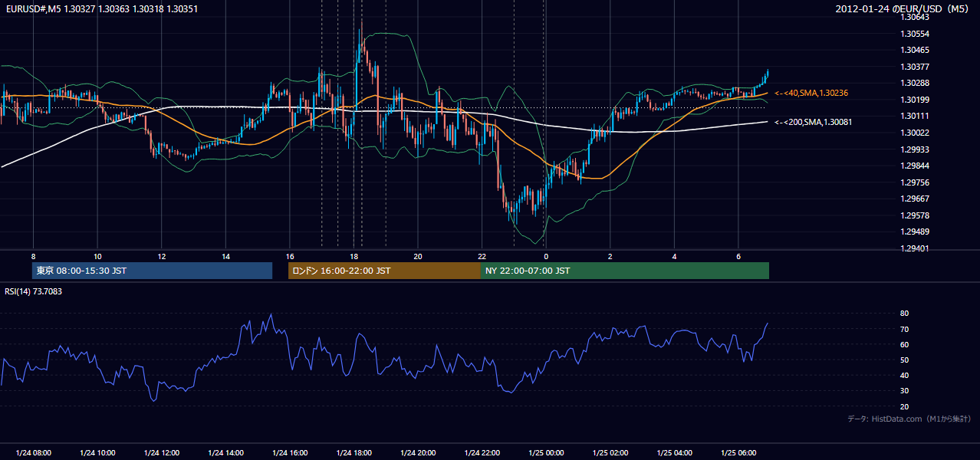Click the 40,SMA,1.30236 orange label

tap(811, 93)
